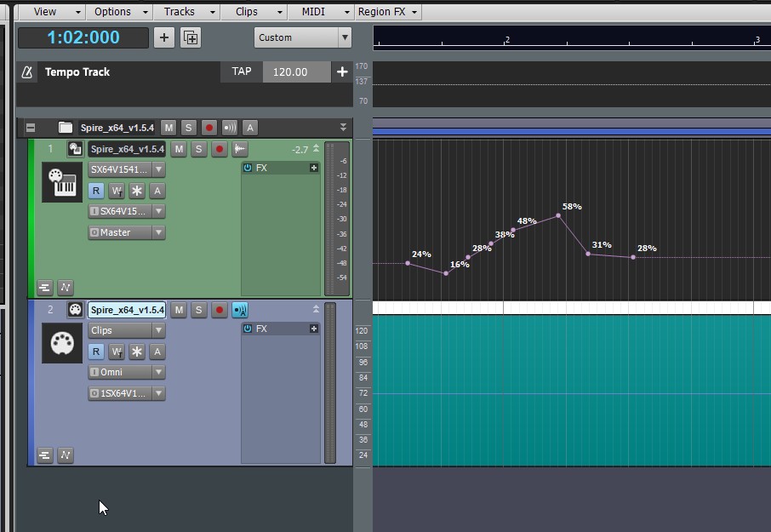The image size is (771, 532).
Task: Add effect to track 2 FX rack
Action: point(314,329)
